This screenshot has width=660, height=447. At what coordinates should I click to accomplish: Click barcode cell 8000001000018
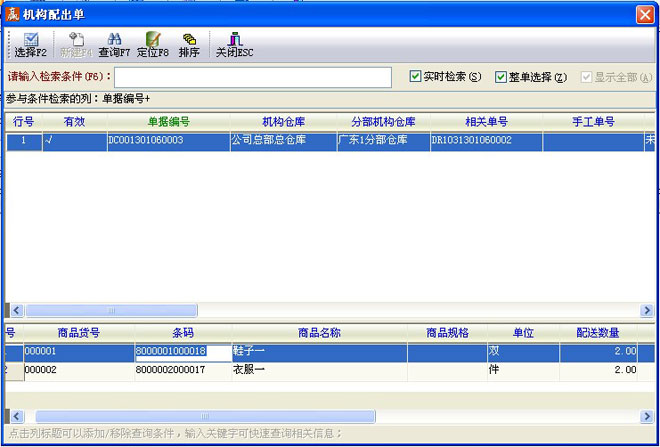point(170,352)
